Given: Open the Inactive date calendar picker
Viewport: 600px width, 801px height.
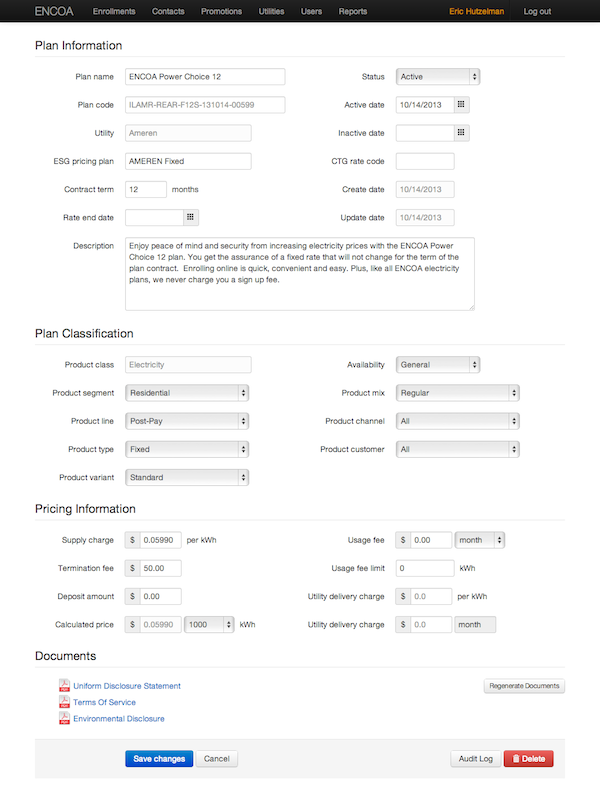Looking at the screenshot, I should click(461, 132).
